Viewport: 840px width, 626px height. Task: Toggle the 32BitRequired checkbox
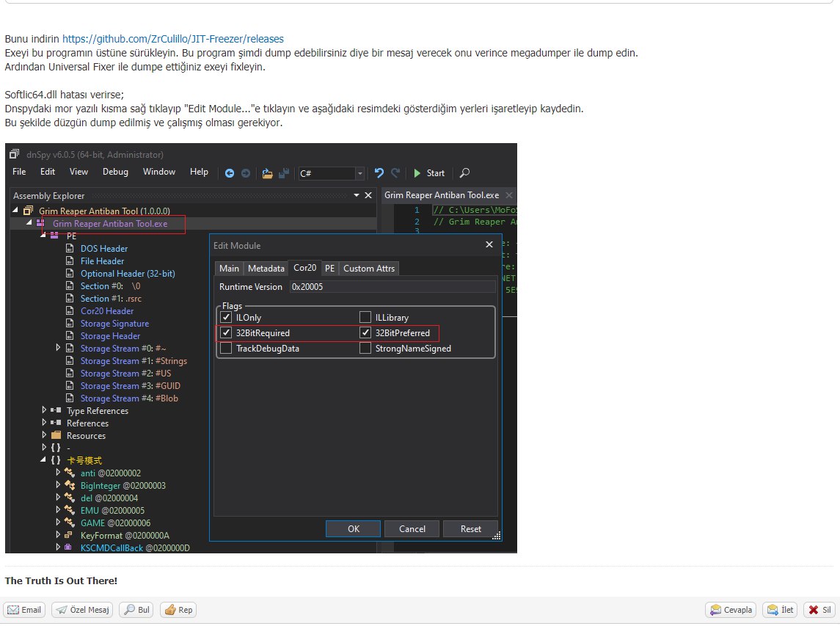(226, 333)
